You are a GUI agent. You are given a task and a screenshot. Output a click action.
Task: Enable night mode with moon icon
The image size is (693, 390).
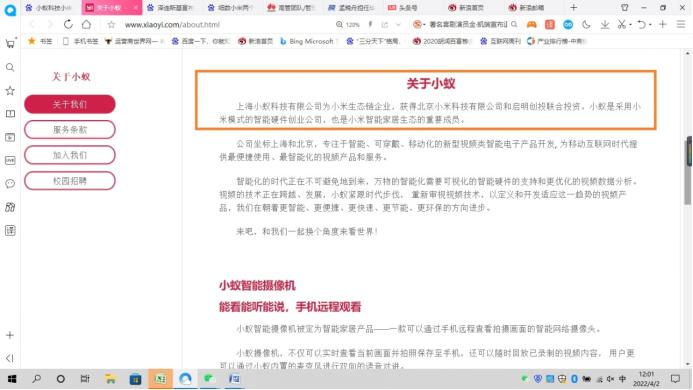pyautogui.click(x=586, y=25)
